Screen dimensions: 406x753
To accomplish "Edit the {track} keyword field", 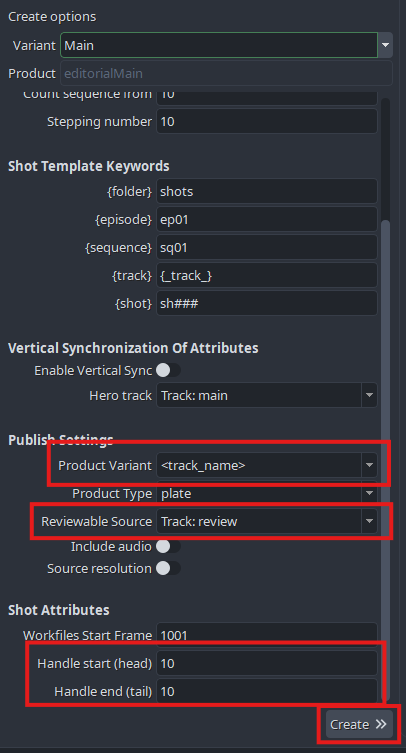I will point(267,275).
